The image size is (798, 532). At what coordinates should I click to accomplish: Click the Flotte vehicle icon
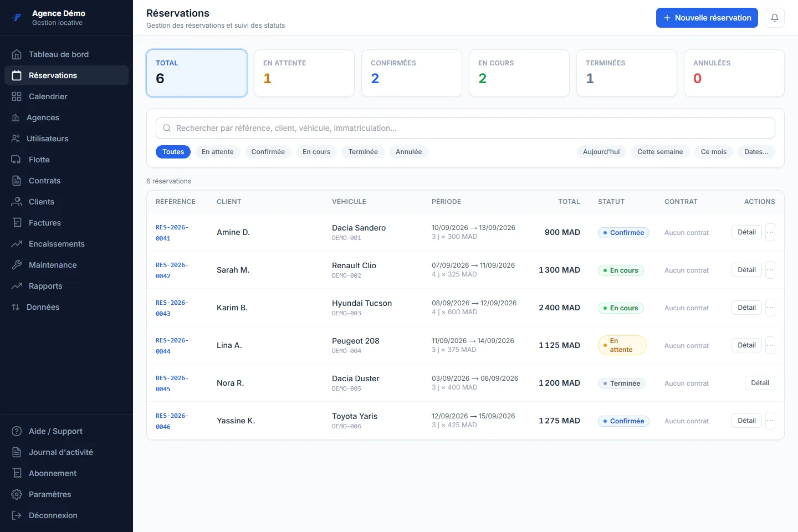tap(17, 160)
